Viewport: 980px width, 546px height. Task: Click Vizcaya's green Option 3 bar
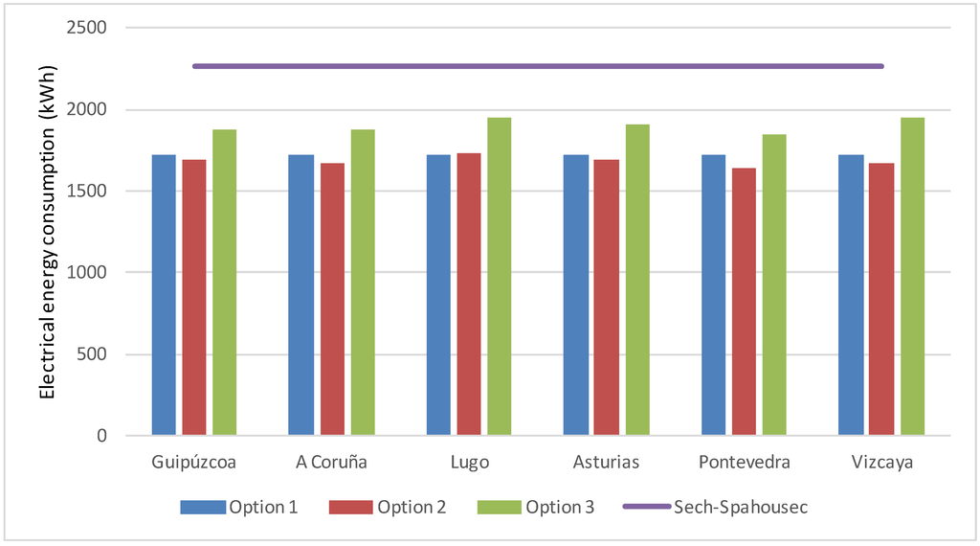point(912,277)
